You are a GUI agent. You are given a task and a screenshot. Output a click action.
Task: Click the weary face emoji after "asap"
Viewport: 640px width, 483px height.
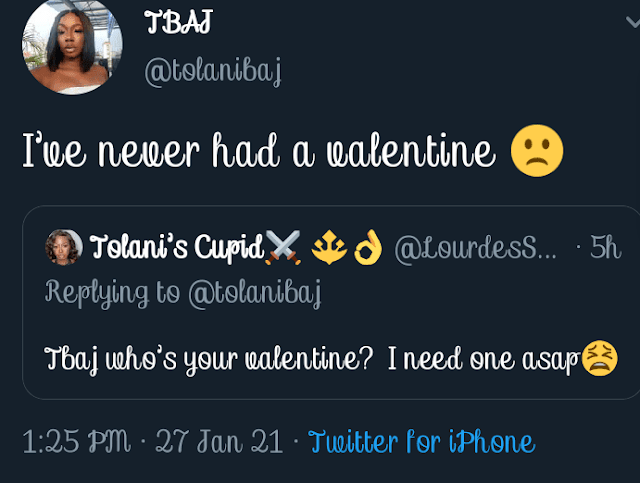click(600, 357)
